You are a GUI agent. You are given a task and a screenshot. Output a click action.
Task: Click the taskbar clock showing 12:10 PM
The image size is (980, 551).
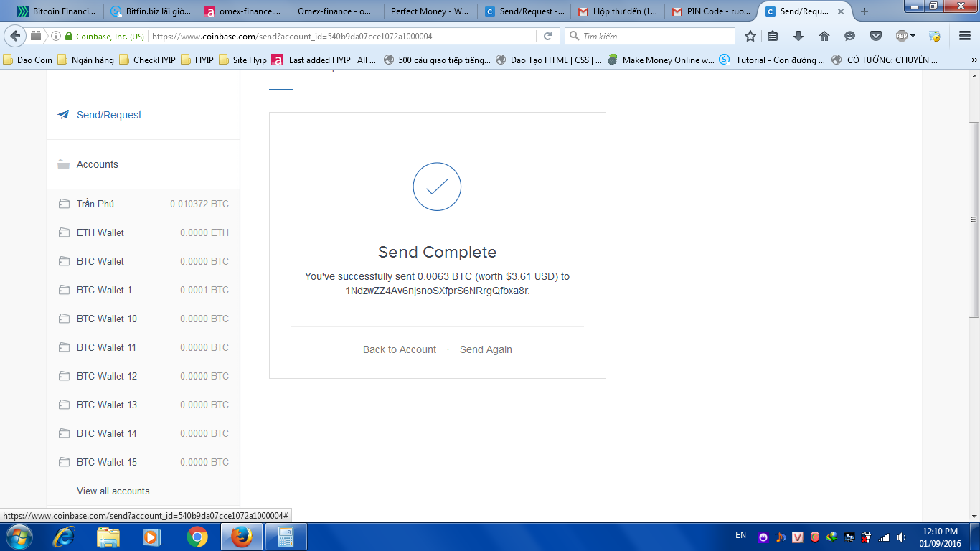(940, 537)
